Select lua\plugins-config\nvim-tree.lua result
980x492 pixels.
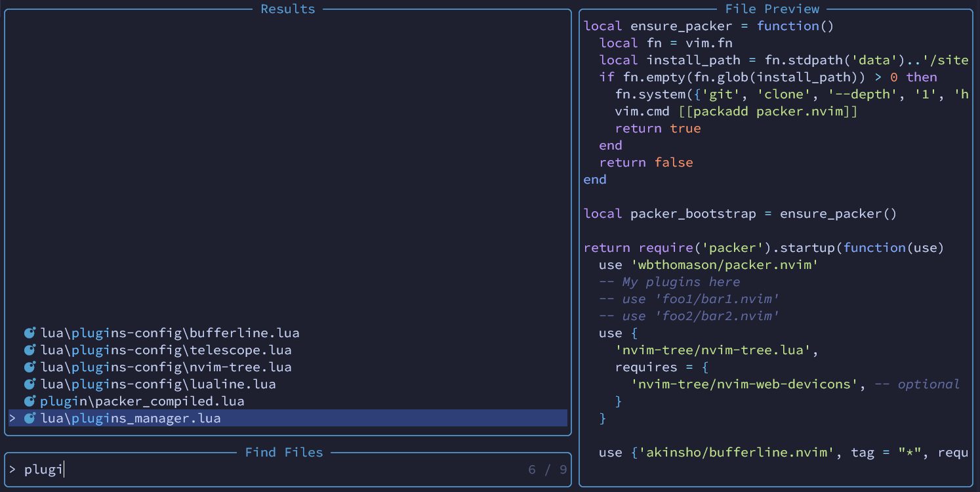point(166,367)
